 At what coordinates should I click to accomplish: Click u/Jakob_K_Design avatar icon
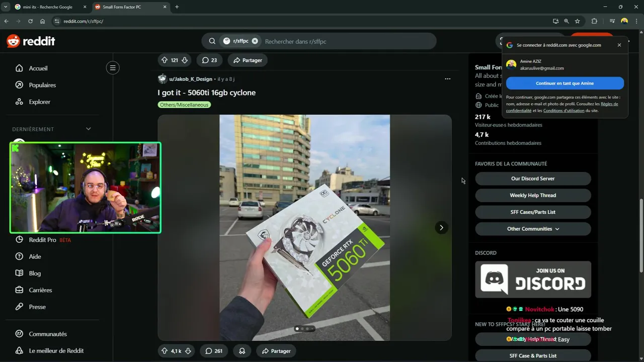(x=162, y=79)
